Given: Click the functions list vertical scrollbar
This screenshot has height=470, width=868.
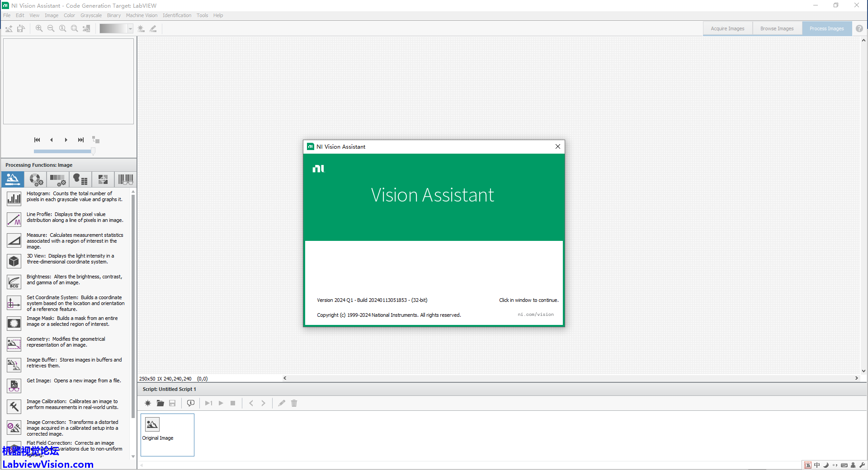Looking at the screenshot, I should click(133, 306).
